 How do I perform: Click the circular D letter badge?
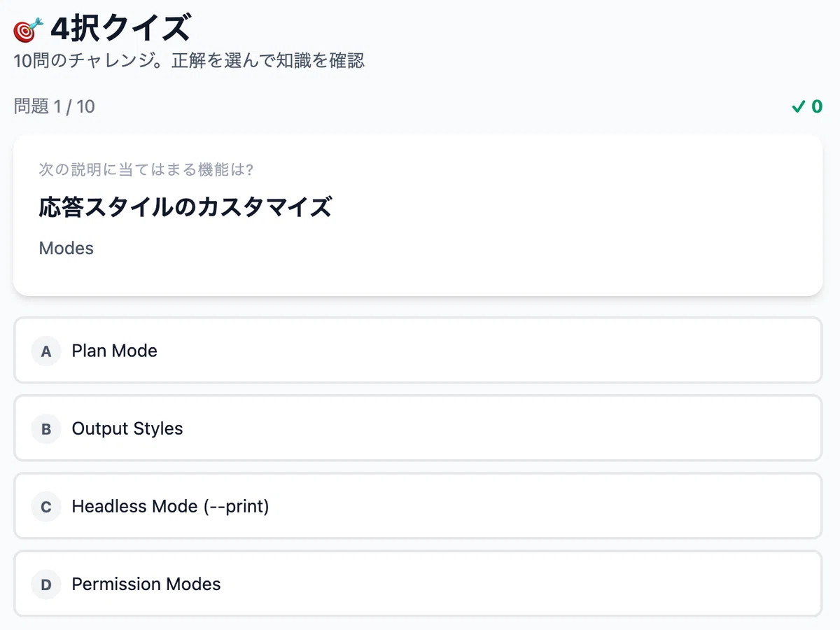pyautogui.click(x=46, y=584)
